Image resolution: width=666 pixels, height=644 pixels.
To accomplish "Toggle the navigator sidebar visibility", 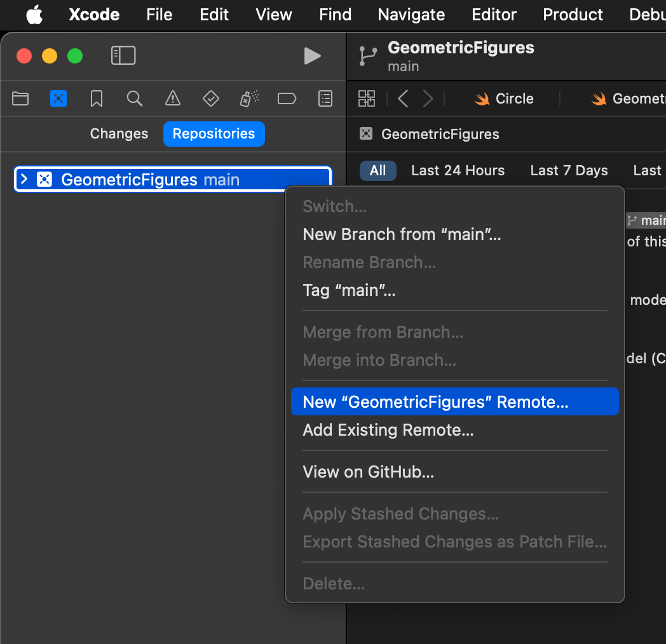I will click(x=123, y=56).
